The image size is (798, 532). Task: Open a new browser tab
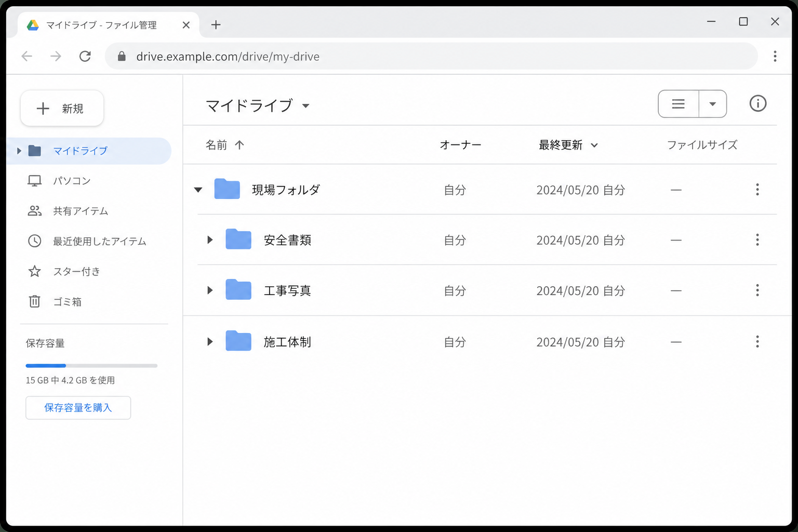tap(216, 25)
